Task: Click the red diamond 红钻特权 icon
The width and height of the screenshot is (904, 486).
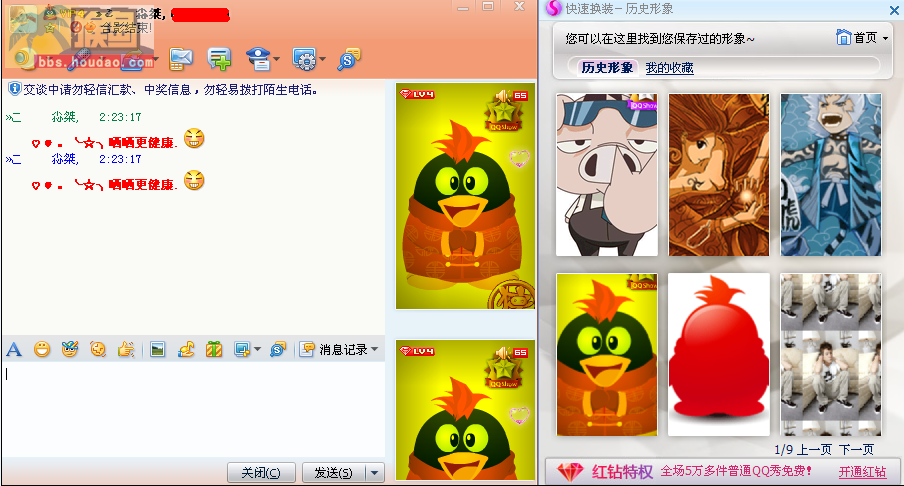Action: pyautogui.click(x=571, y=472)
